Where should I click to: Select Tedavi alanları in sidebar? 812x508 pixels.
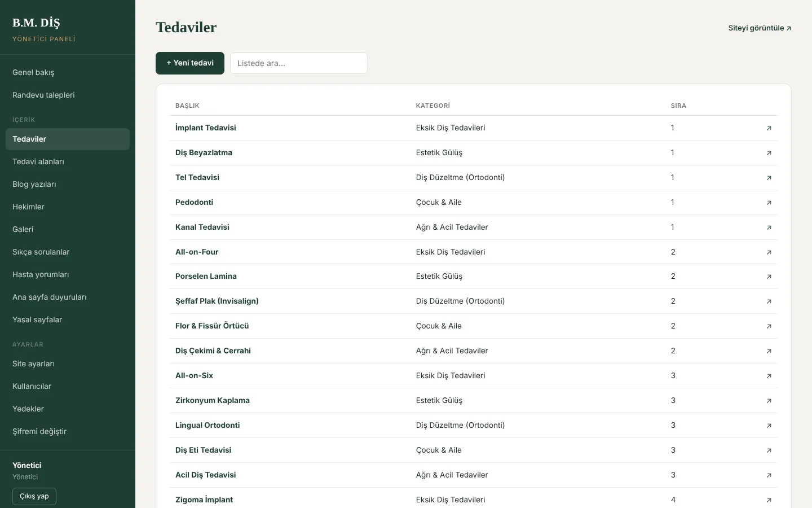click(x=68, y=161)
